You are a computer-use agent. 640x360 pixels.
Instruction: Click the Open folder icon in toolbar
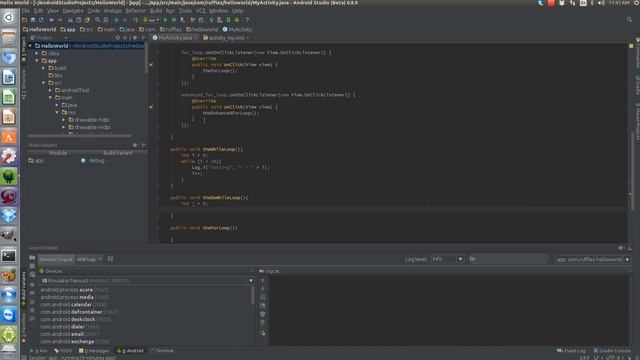[x=24, y=20]
